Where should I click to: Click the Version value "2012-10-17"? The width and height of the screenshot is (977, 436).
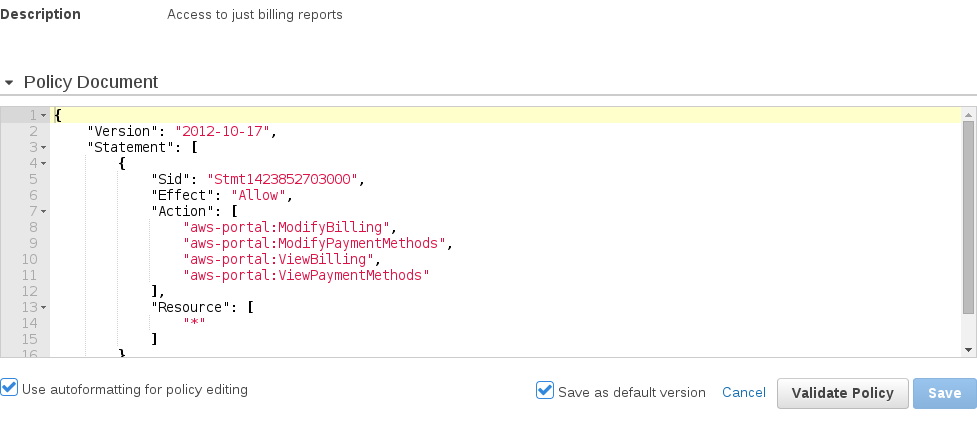click(x=222, y=131)
